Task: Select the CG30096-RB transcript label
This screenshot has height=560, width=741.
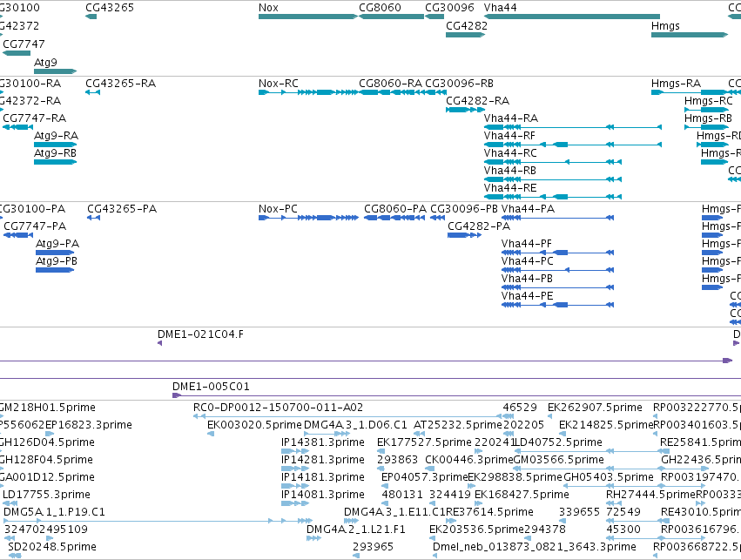Action: [460, 84]
